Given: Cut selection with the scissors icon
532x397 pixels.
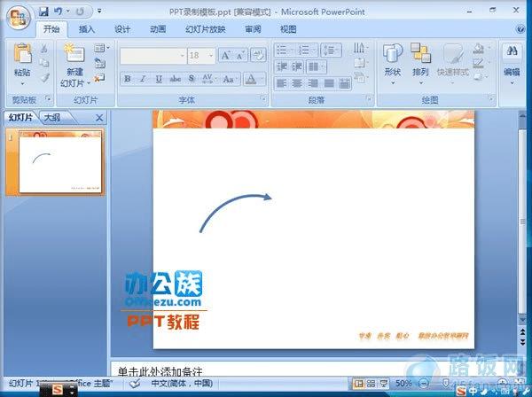Looking at the screenshot, I should coord(44,49).
